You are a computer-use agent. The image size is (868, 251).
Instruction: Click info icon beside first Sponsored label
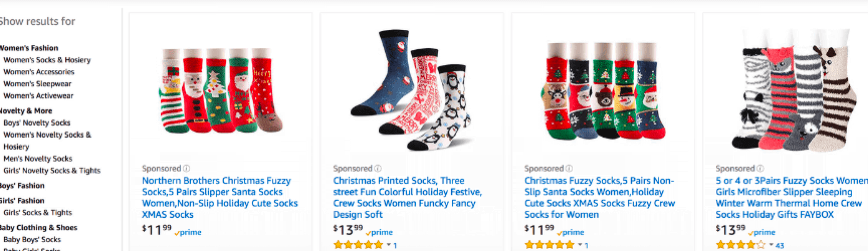tap(187, 169)
